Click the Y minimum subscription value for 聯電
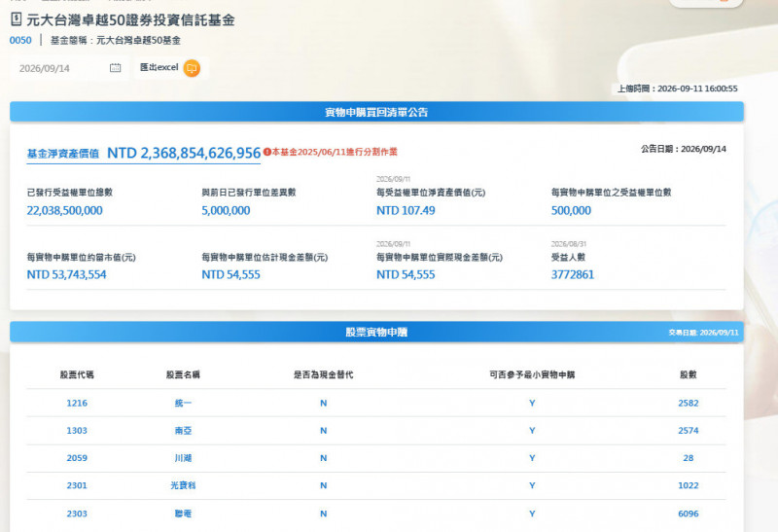 coord(532,514)
